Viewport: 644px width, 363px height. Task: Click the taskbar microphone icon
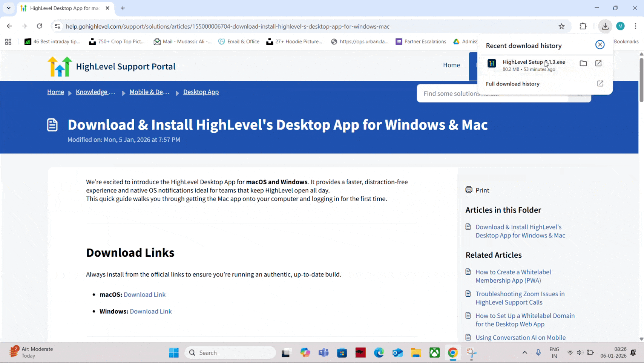tap(538, 353)
